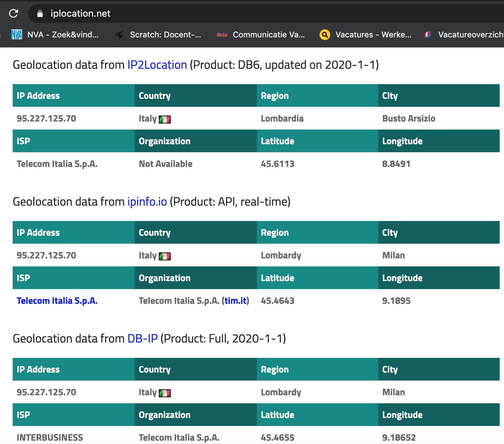This screenshot has width=504, height=444.
Task: Click the Communicatie bookmark favicon
Action: pyautogui.click(x=222, y=34)
